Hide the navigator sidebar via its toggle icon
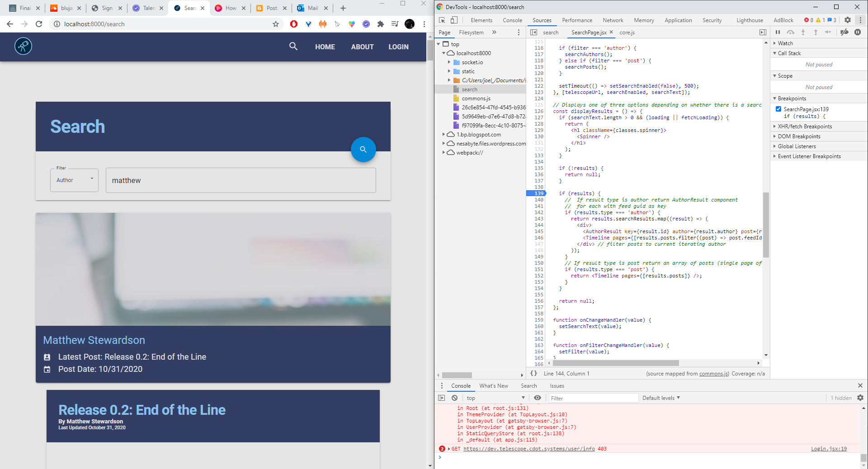Screen dimensions: 868x469 [x=533, y=32]
